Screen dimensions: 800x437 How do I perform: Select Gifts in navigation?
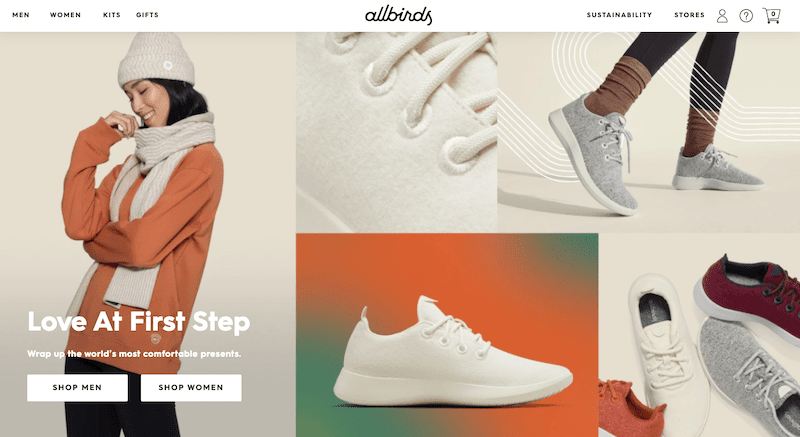(147, 15)
